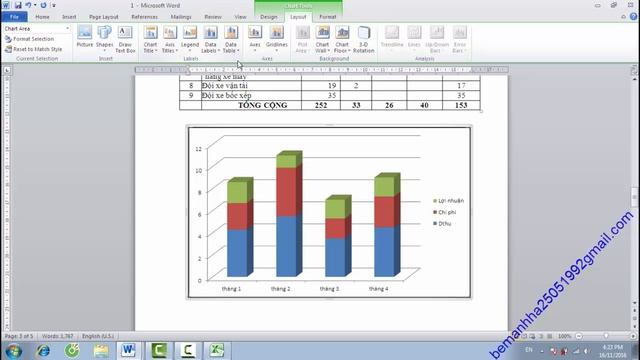Click the tháng 1 axis label
The height and width of the screenshot is (360, 640).
[231, 289]
